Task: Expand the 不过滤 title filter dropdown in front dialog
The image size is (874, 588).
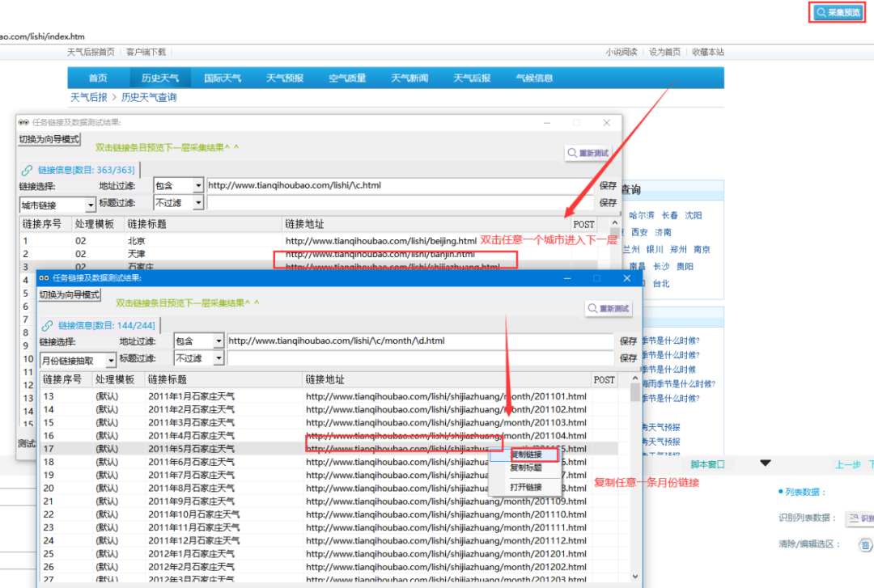Action: 218,358
